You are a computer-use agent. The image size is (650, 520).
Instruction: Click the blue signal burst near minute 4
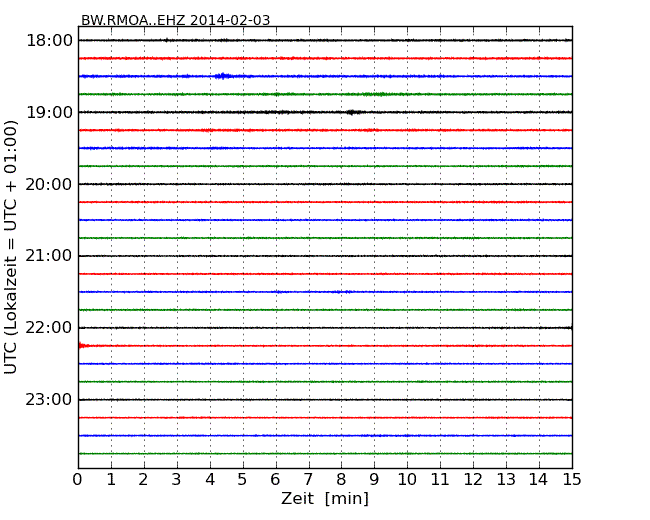(222, 76)
